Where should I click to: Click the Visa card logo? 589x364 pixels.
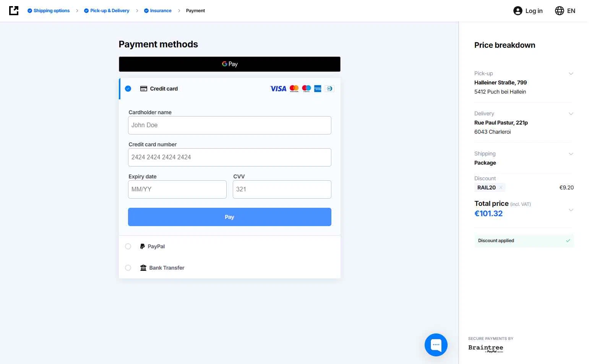coord(278,89)
